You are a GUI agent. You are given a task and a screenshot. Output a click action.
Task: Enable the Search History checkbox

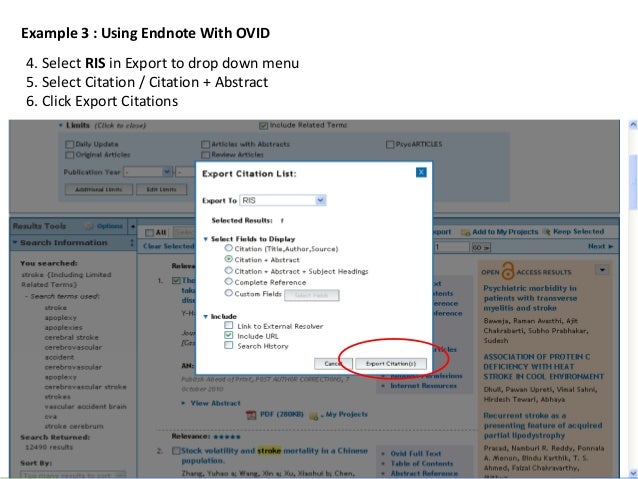coord(229,345)
